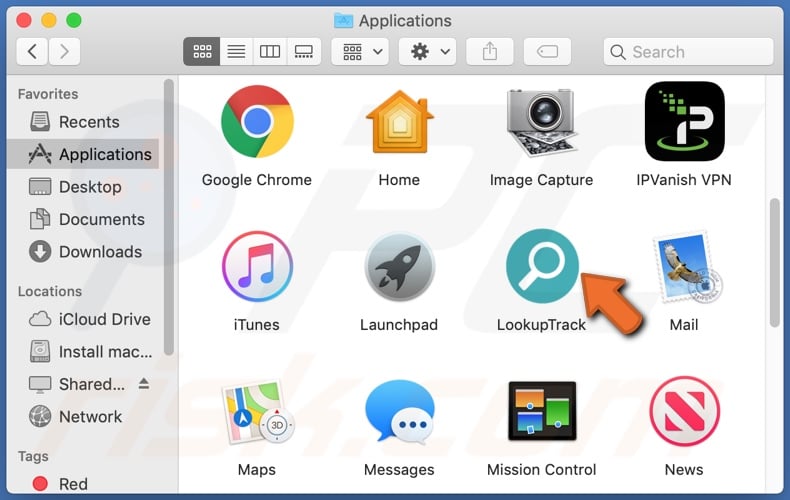Click the "Messages" label text
Screen dimensions: 790x500
[x=399, y=470]
